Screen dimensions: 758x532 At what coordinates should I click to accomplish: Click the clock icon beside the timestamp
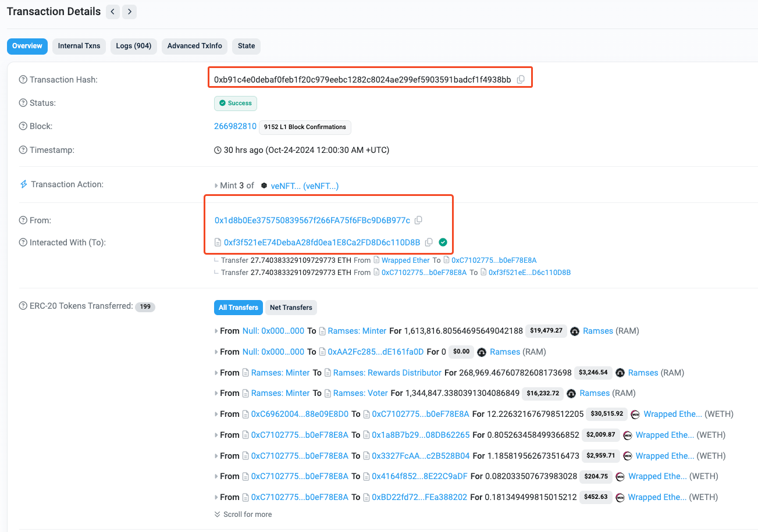[217, 149]
